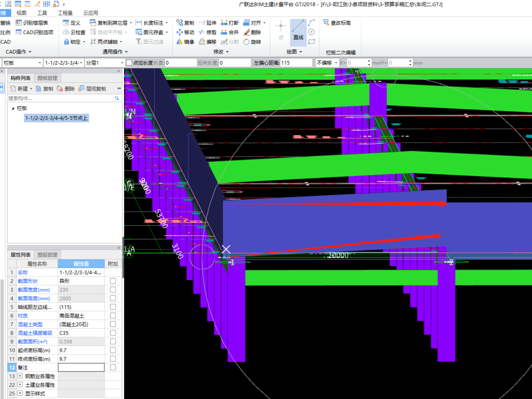The image size is (532, 399).
Task: Tick 附加 checkbox for 截面宽度 row
Action: (x=113, y=290)
